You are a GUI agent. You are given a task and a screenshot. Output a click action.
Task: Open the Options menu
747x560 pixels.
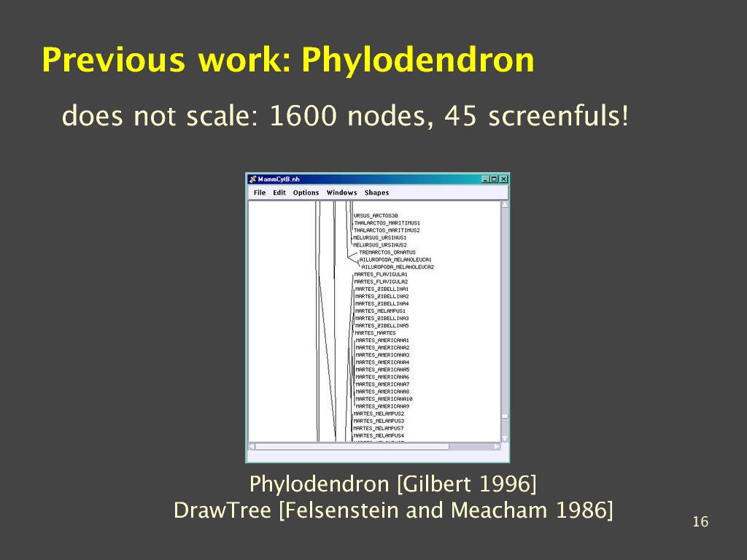click(x=306, y=193)
